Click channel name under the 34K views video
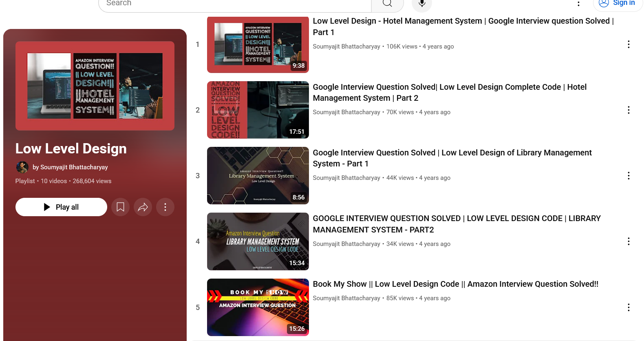This screenshot has height=341, width=644. pyautogui.click(x=346, y=244)
